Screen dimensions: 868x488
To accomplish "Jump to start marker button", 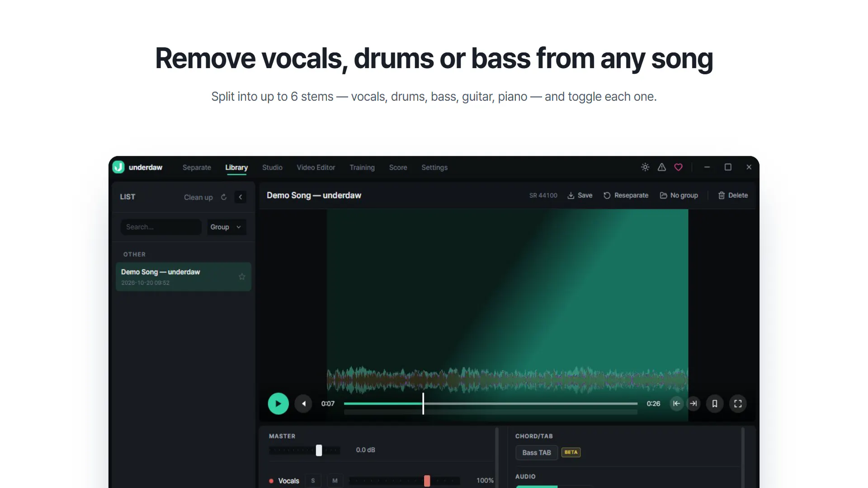I will click(x=676, y=404).
